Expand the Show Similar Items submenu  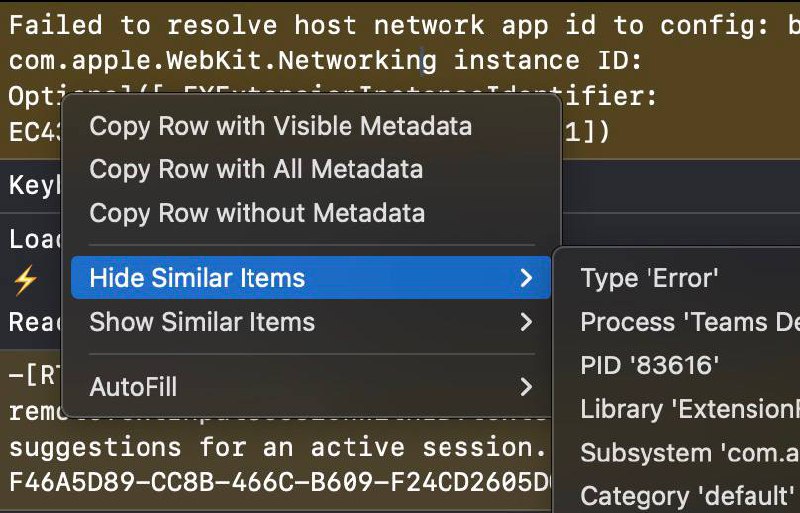click(311, 322)
